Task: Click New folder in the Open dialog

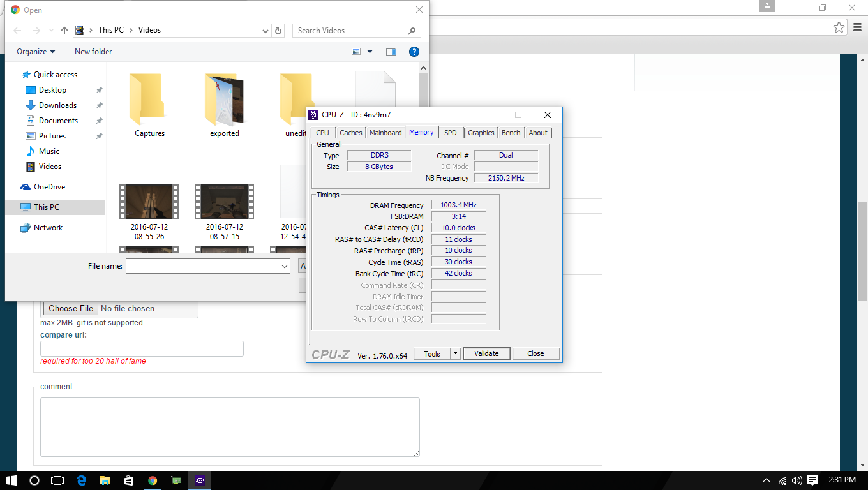Action: pos(93,52)
